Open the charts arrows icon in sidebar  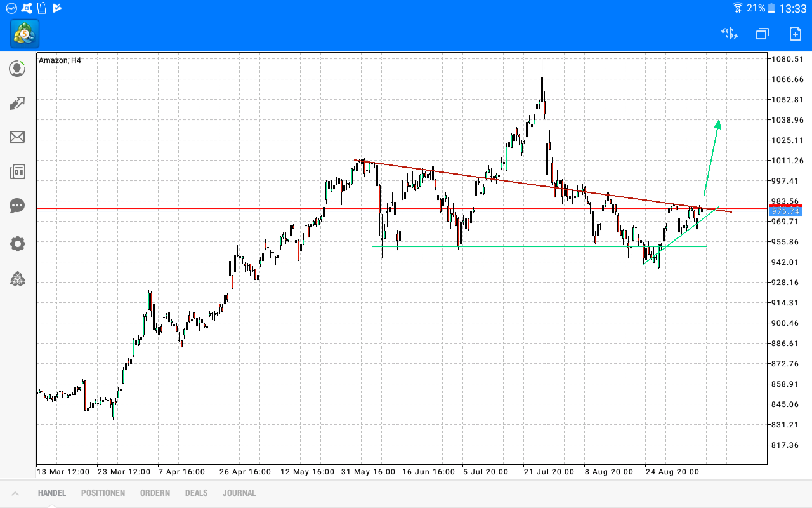tap(17, 103)
